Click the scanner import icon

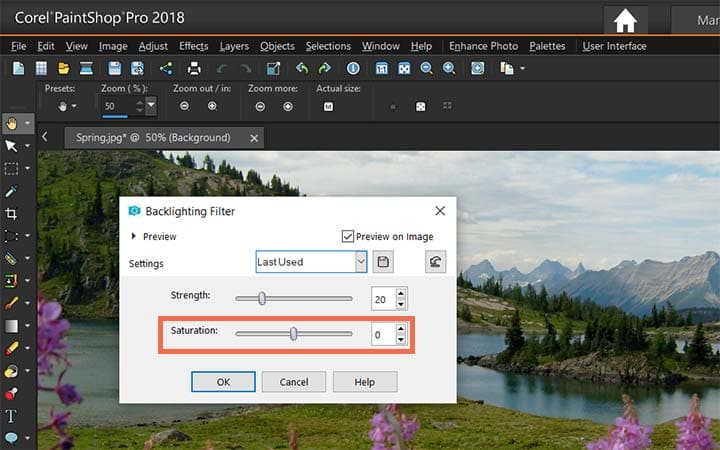[x=86, y=68]
